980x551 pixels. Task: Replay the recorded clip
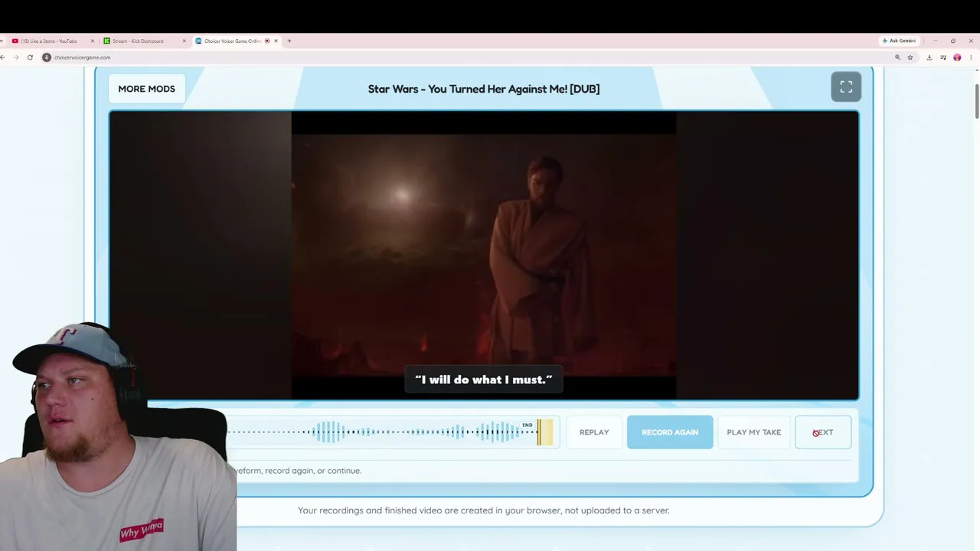[594, 432]
